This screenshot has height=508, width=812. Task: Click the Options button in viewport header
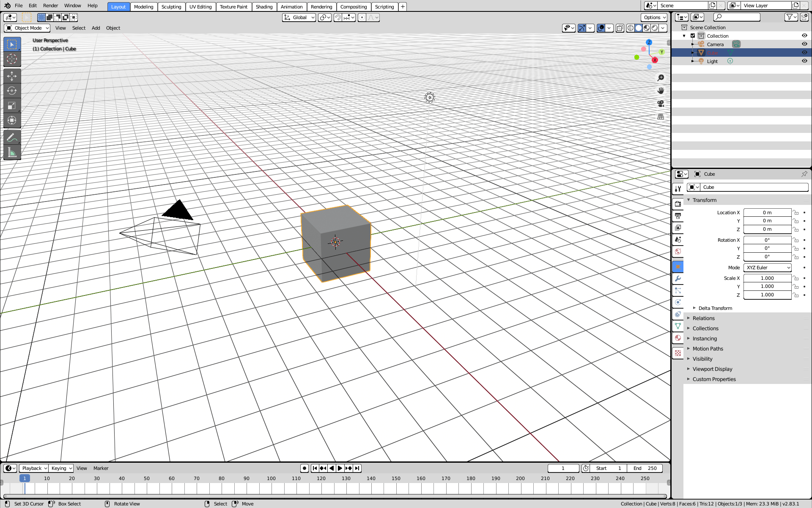point(653,17)
